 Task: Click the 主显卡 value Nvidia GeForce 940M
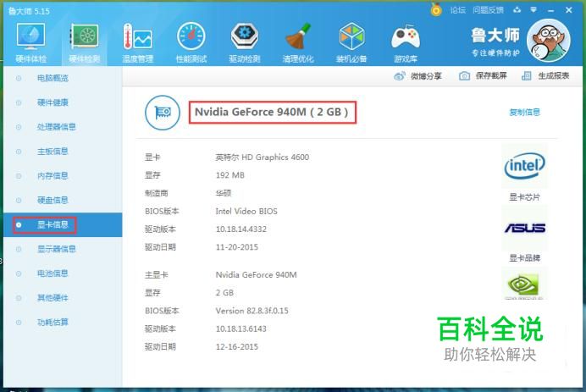(x=256, y=275)
